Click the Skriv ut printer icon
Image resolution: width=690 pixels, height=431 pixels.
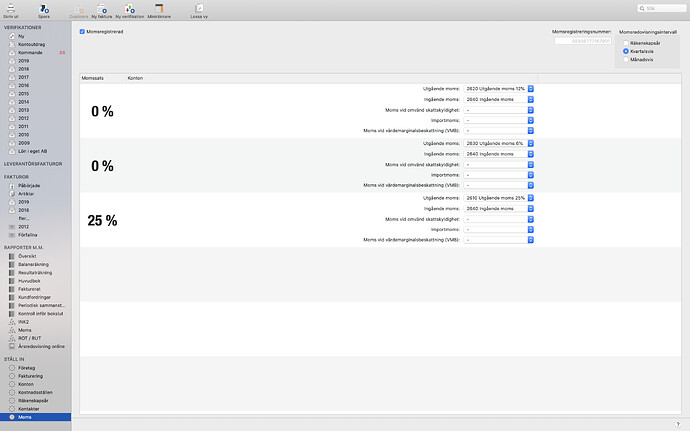pos(11,9)
